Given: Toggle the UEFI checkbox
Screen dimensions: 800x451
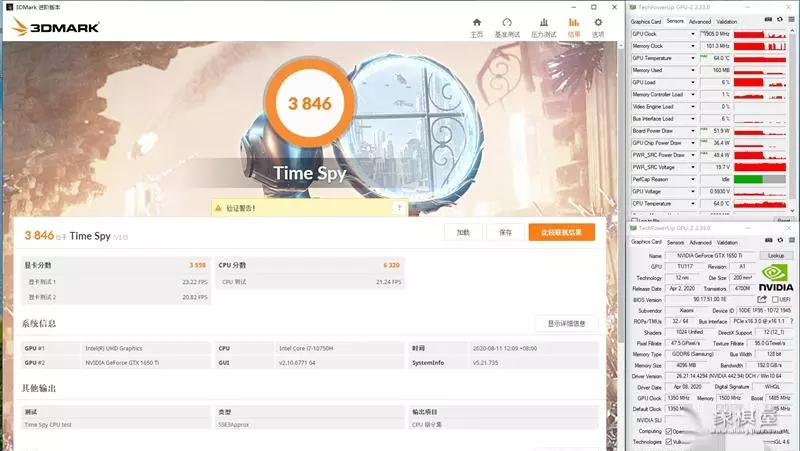Looking at the screenshot, I should pos(773,299).
